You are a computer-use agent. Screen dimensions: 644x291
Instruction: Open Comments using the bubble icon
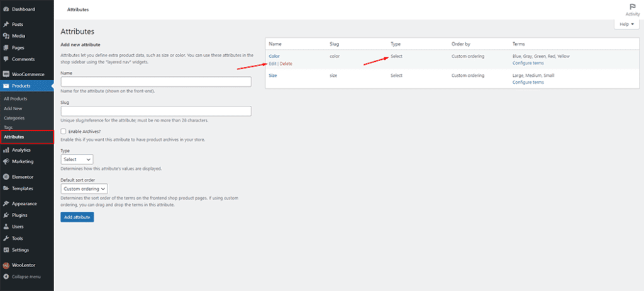tap(6, 59)
